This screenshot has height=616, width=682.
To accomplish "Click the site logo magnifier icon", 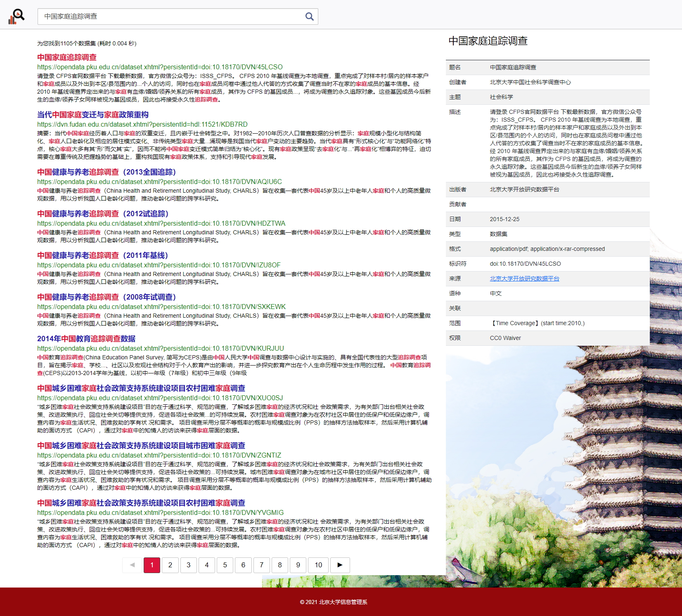I will (17, 17).
